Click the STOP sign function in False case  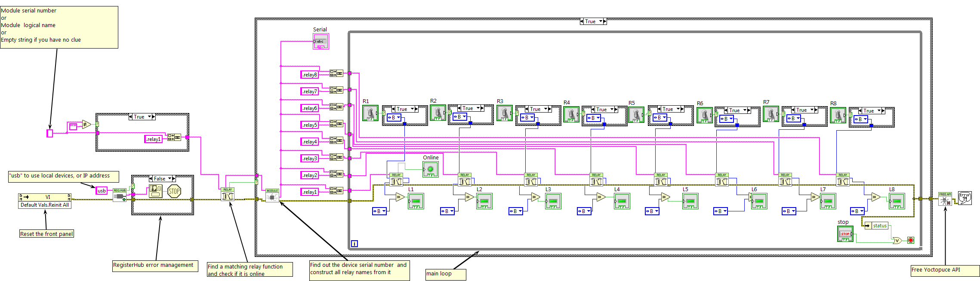point(174,191)
